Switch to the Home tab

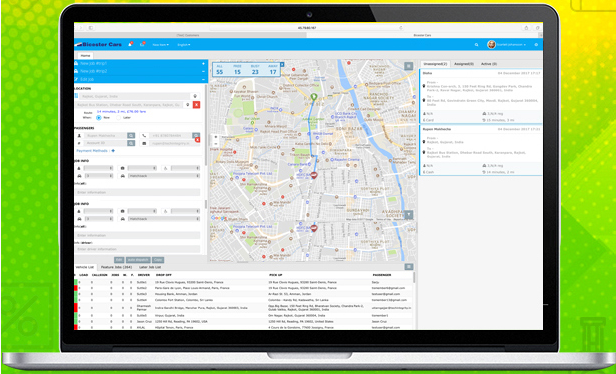pyautogui.click(x=85, y=56)
